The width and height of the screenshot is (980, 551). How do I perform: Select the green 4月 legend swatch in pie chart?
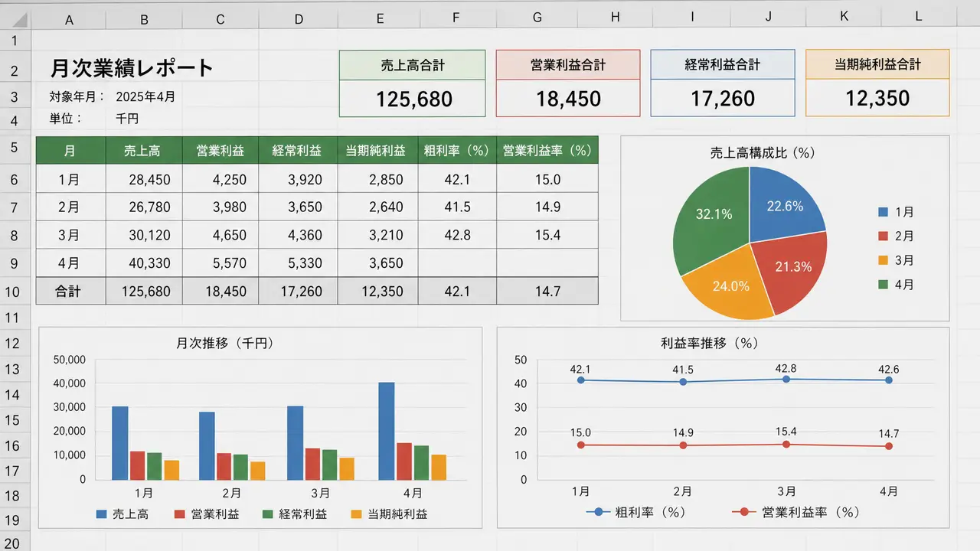pos(884,285)
